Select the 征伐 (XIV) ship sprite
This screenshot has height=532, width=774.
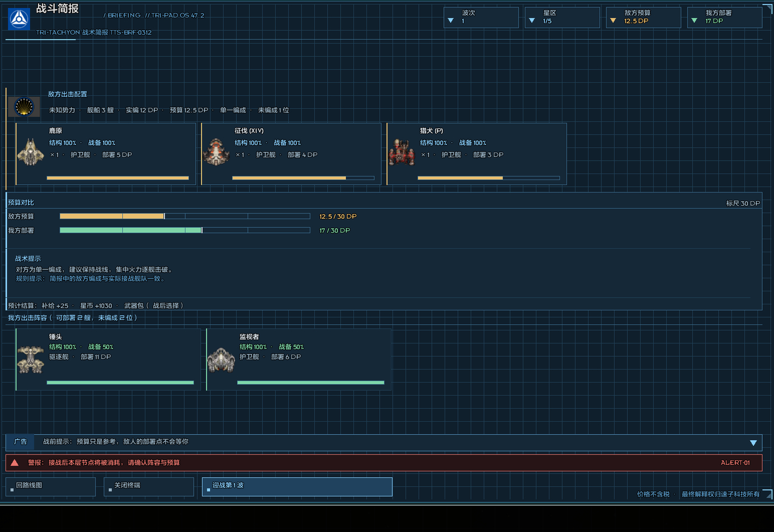tap(216, 153)
